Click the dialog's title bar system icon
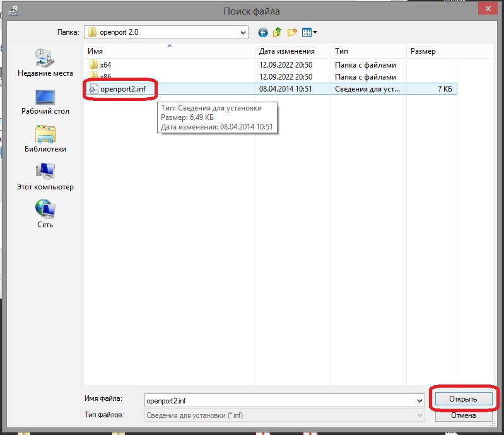504x435 pixels. tap(13, 11)
